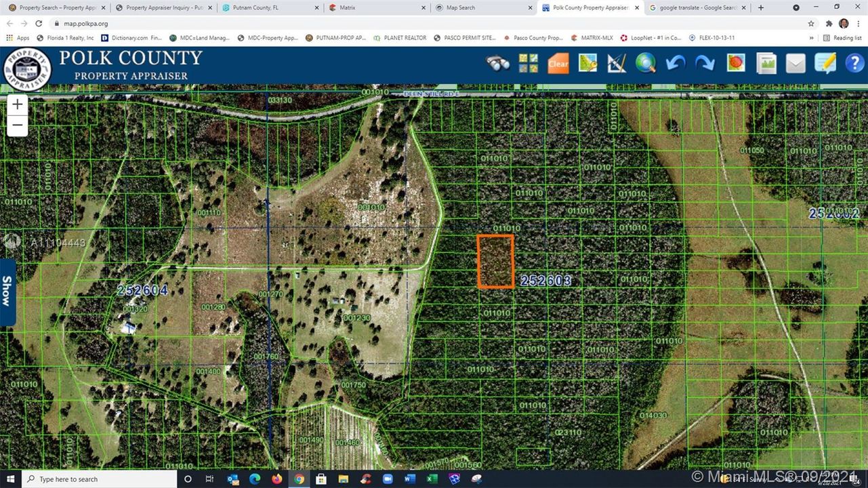Image resolution: width=868 pixels, height=488 pixels.
Task: Open a new browser tab
Action: point(761,7)
